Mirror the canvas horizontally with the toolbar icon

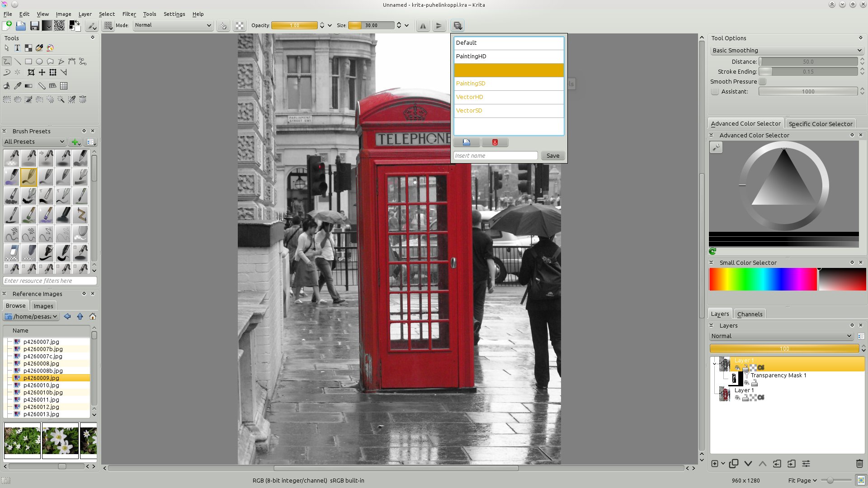[x=423, y=26]
